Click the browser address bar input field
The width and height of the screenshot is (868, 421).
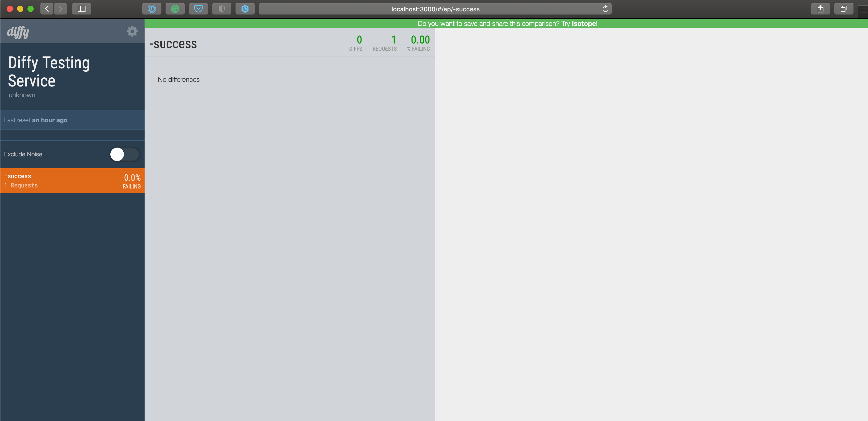click(433, 9)
